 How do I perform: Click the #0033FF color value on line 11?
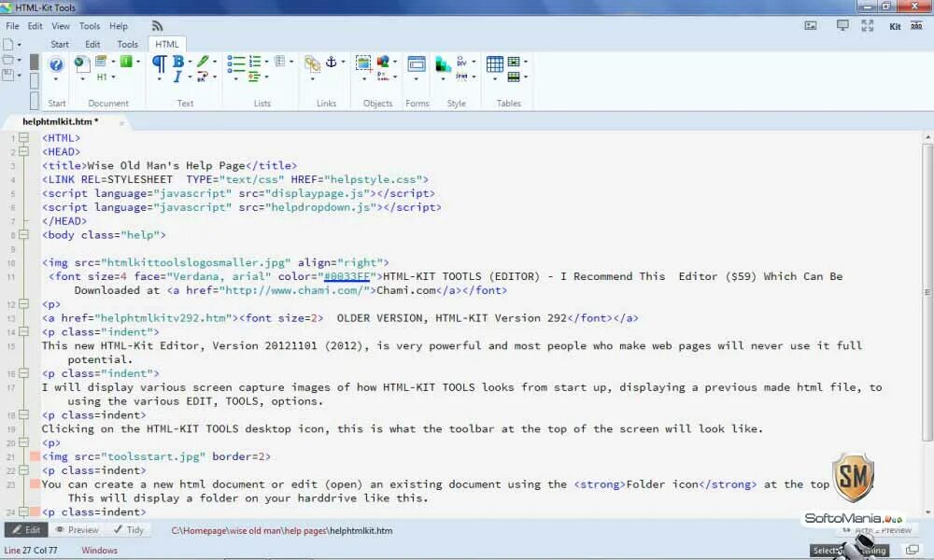(347, 276)
